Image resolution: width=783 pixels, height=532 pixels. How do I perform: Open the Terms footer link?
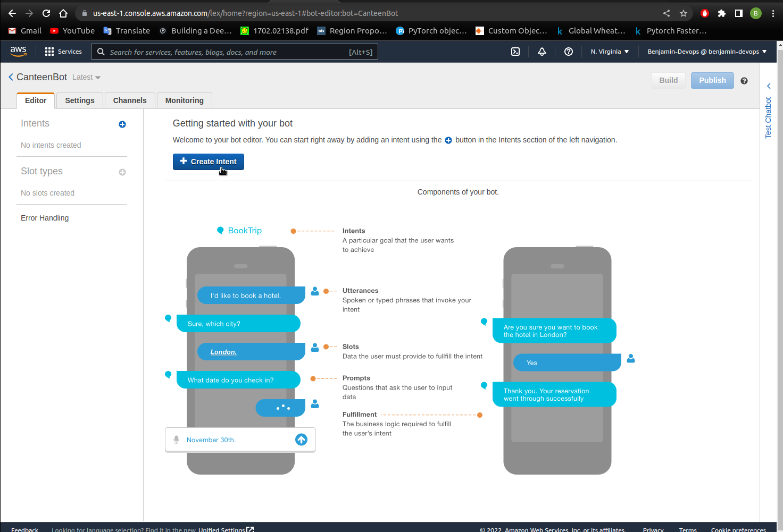pos(688,529)
